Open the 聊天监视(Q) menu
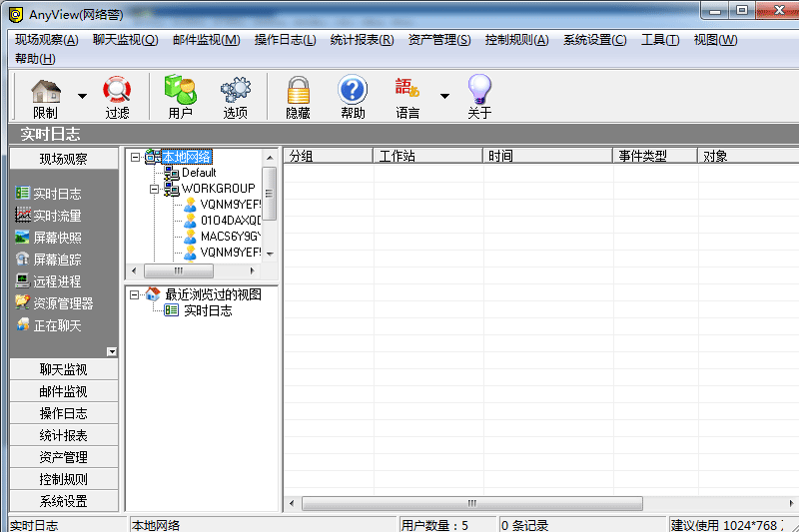Screen dimensions: 799x532 [126, 40]
